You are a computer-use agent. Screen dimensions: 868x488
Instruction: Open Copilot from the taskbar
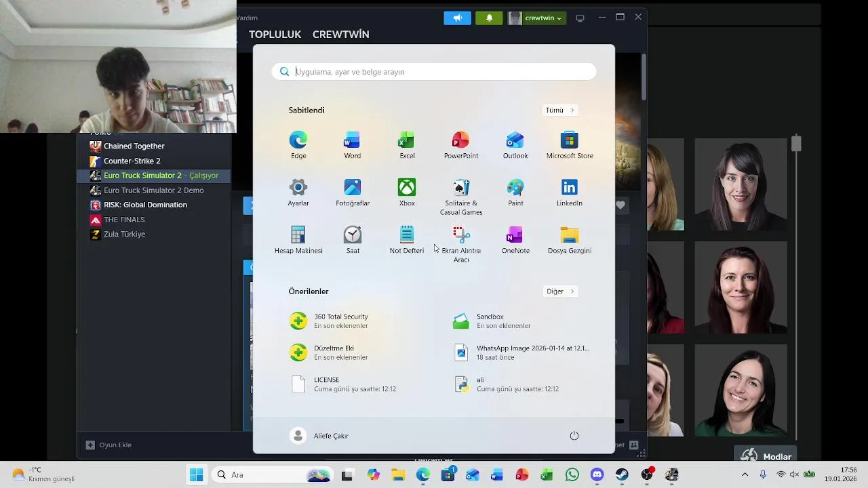pyautogui.click(x=374, y=475)
